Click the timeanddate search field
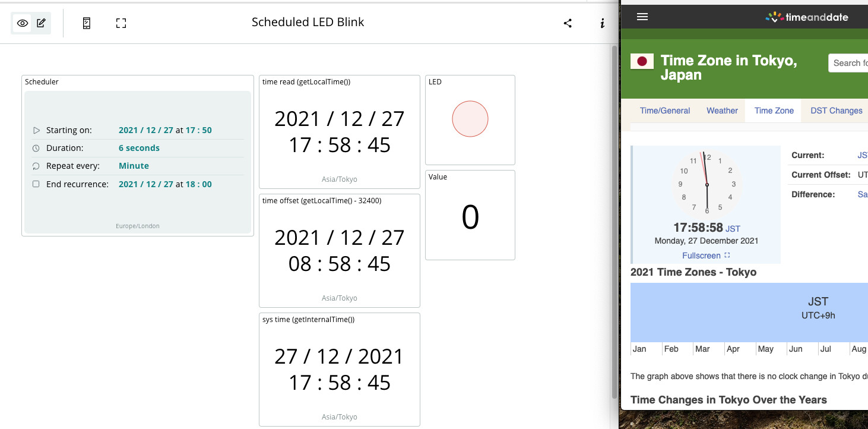The image size is (868, 429). (x=848, y=63)
